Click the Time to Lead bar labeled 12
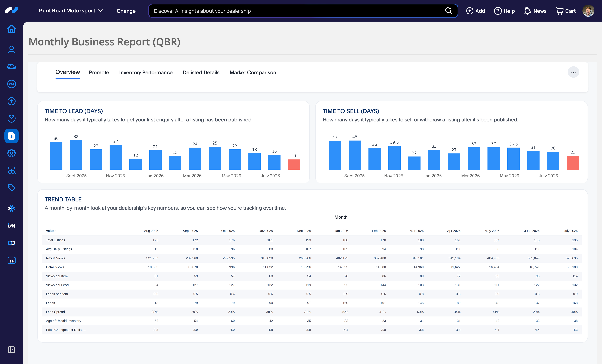 136,164
